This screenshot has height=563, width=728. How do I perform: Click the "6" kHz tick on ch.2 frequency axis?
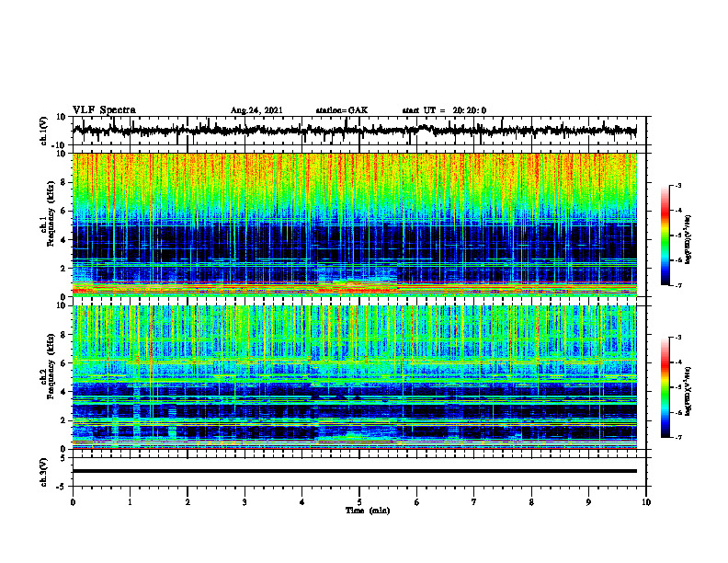pyautogui.click(x=63, y=363)
